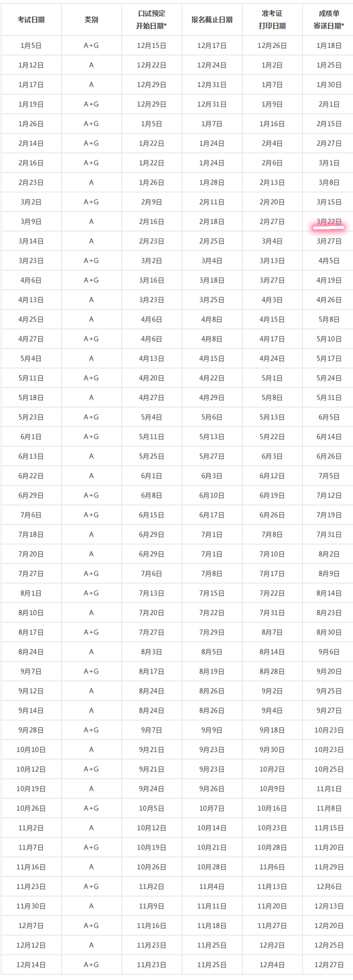Select exam date 6月13日
Image resolution: width=353 pixels, height=980 pixels.
coord(31,456)
